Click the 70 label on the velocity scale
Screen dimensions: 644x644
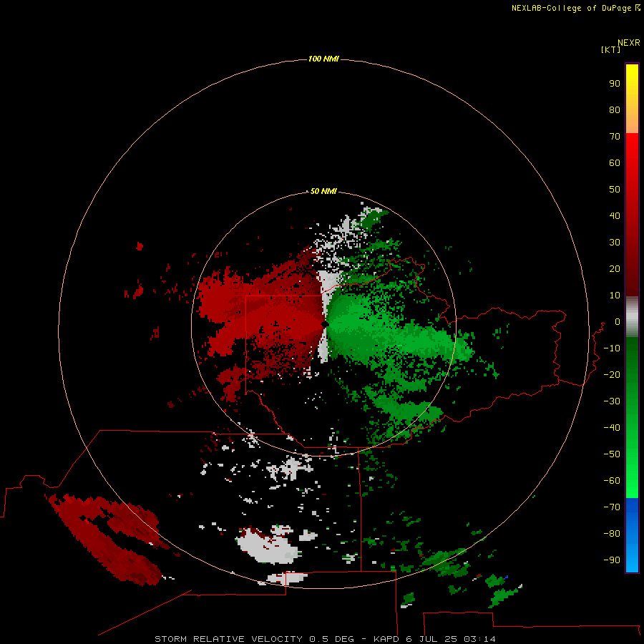click(x=615, y=137)
